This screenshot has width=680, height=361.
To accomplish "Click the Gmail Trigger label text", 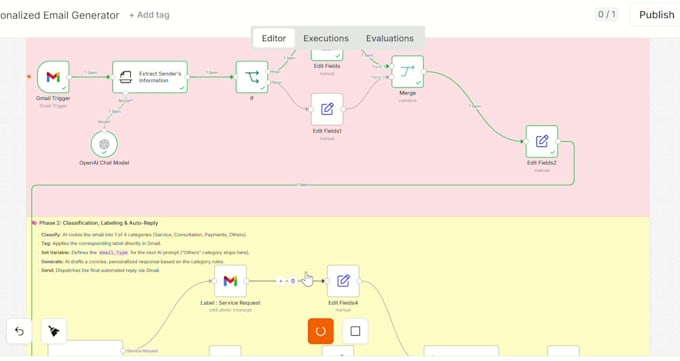I will pos(53,98).
